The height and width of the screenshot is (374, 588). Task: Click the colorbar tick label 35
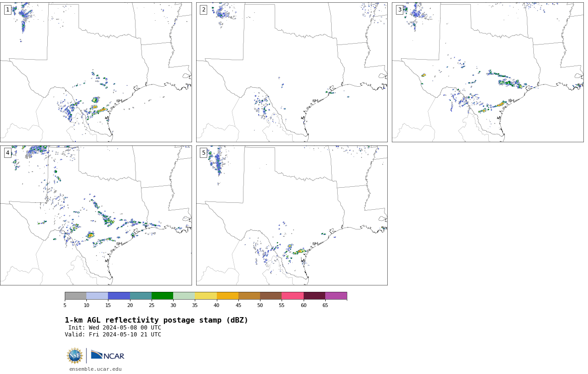coord(195,306)
